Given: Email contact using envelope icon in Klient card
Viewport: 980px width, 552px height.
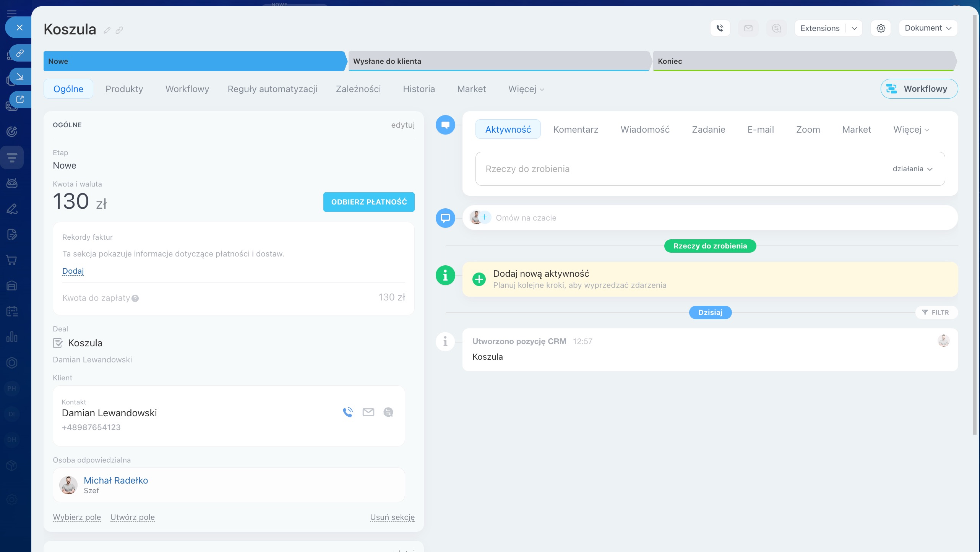Looking at the screenshot, I should 368,412.
